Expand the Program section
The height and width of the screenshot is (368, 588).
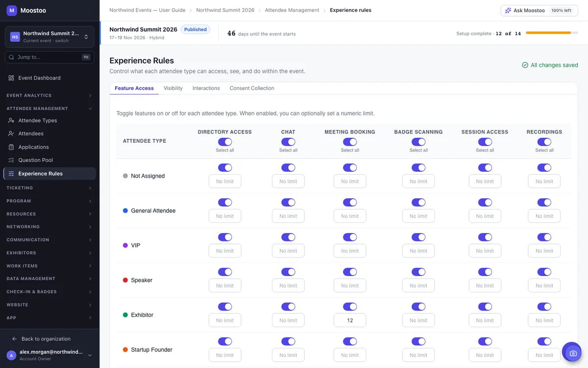[x=49, y=201]
